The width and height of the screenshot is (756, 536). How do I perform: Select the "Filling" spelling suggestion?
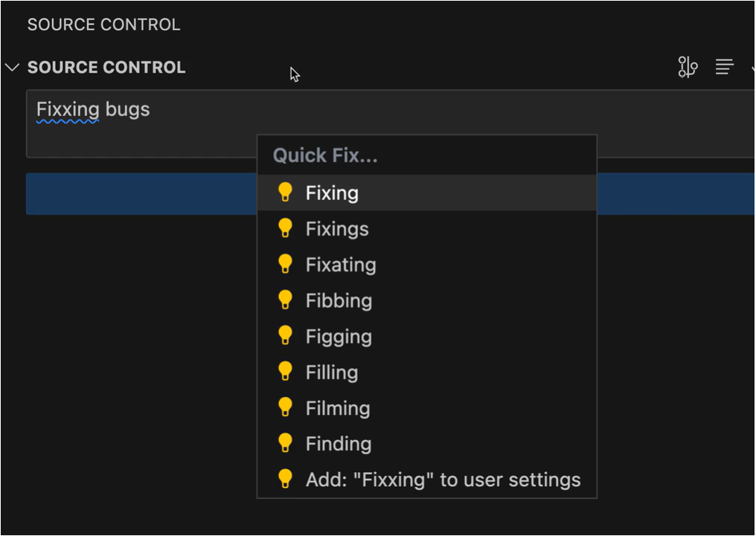(332, 372)
